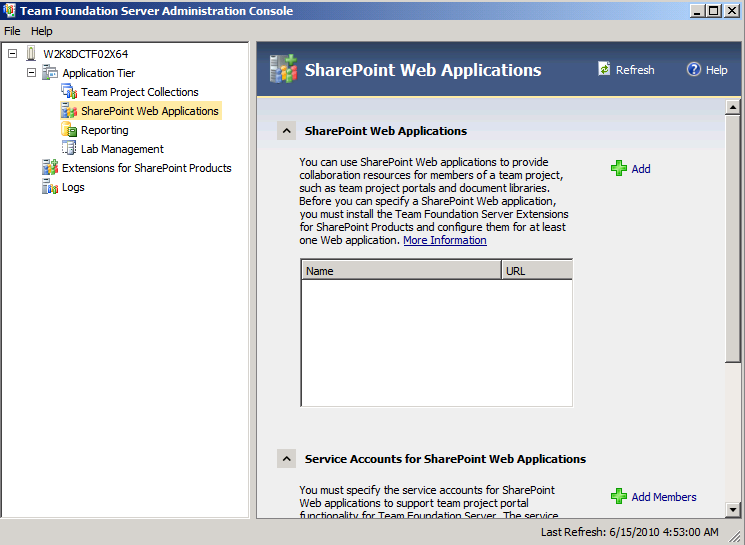Screen dimensions: 745x545
Task: Click the Extensions for SharePoint Products icon
Action: click(50, 168)
